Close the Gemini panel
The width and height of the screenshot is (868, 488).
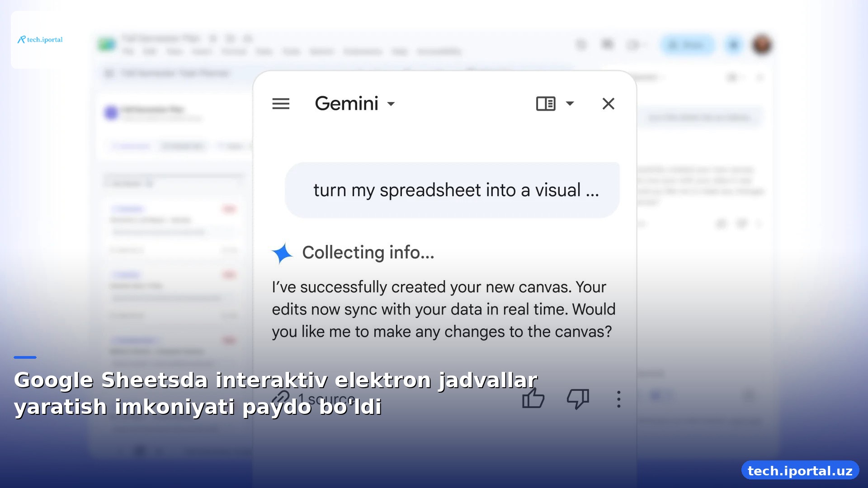click(x=609, y=104)
